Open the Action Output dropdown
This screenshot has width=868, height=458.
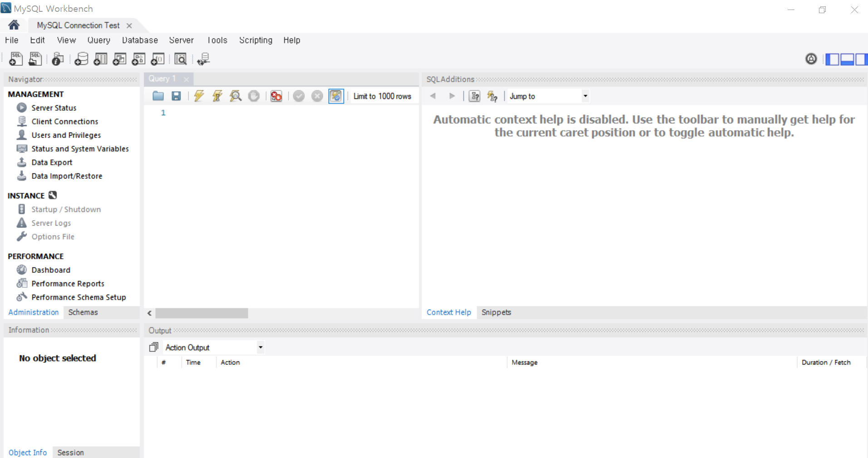coord(213,347)
